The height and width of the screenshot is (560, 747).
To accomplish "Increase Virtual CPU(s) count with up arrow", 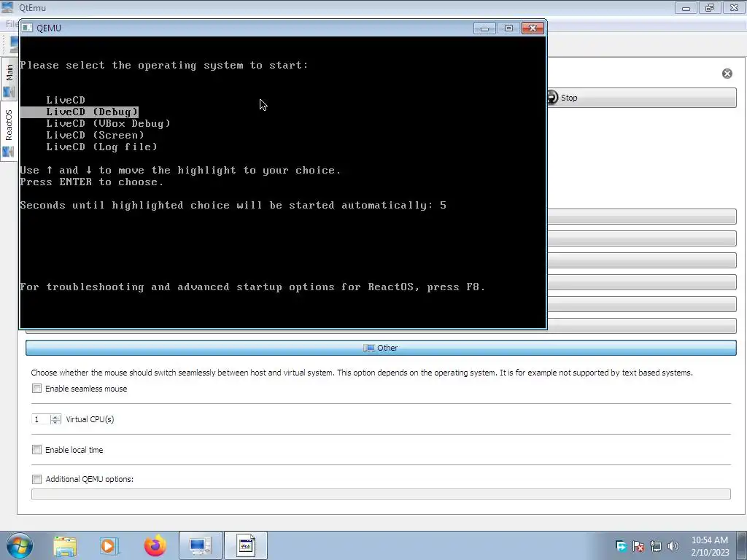I will (55, 416).
